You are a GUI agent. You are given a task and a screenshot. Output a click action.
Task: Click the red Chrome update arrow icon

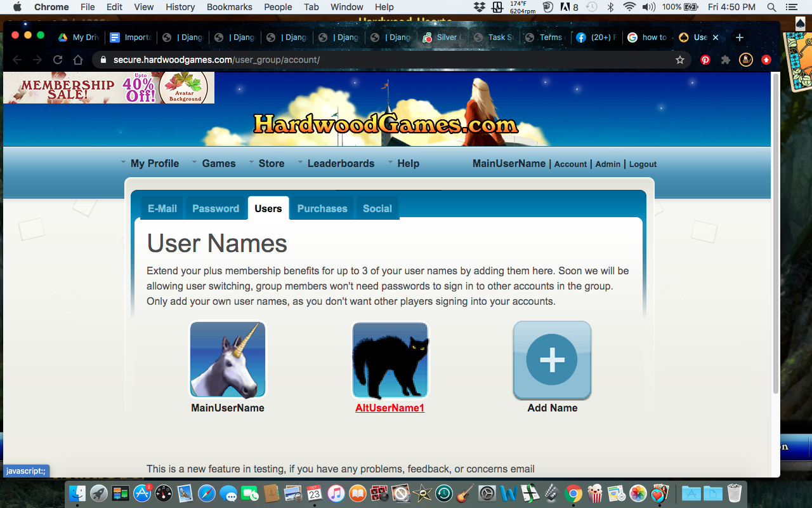(x=766, y=60)
